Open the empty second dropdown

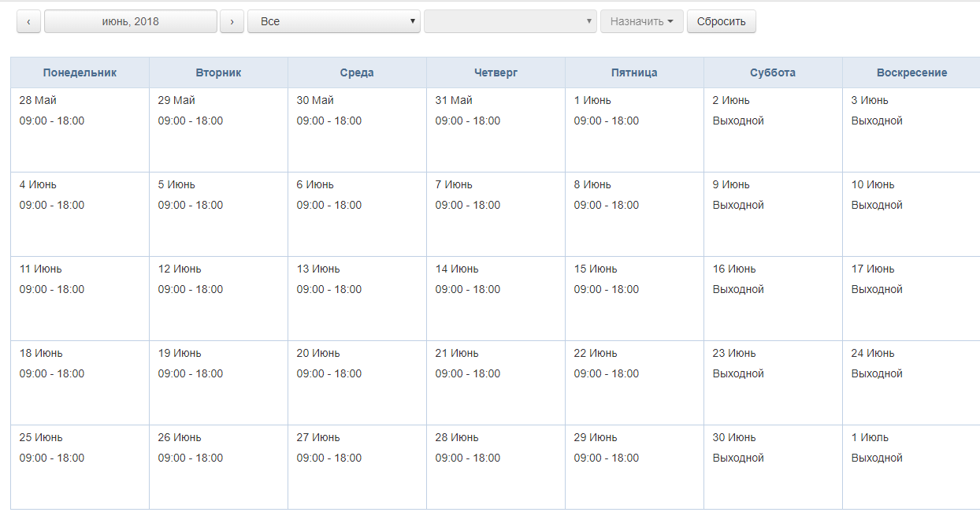pos(510,21)
